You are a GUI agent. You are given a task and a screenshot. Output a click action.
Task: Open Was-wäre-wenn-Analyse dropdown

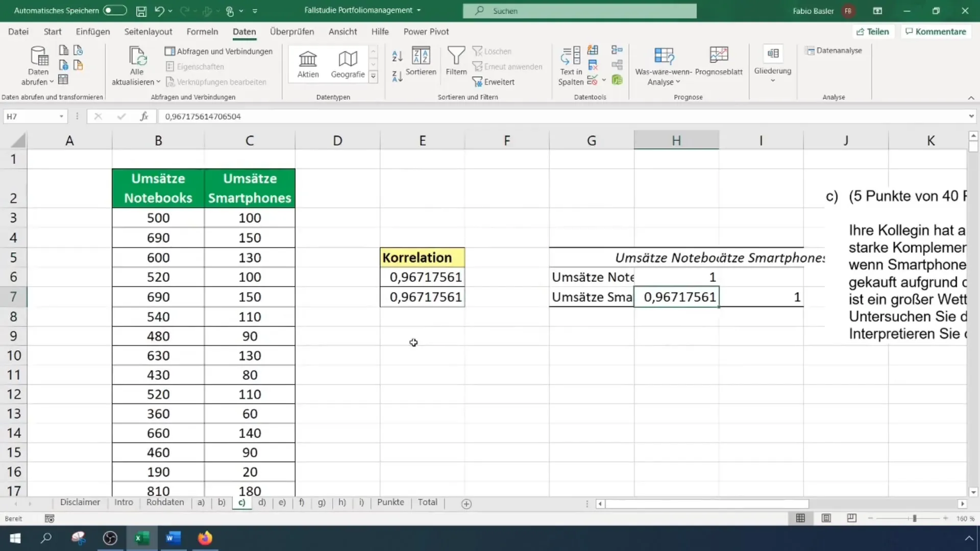[664, 66]
